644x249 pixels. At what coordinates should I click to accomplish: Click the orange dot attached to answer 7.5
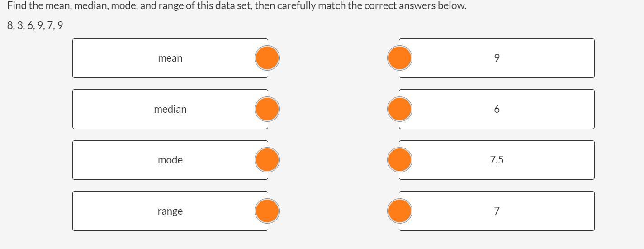click(x=400, y=160)
